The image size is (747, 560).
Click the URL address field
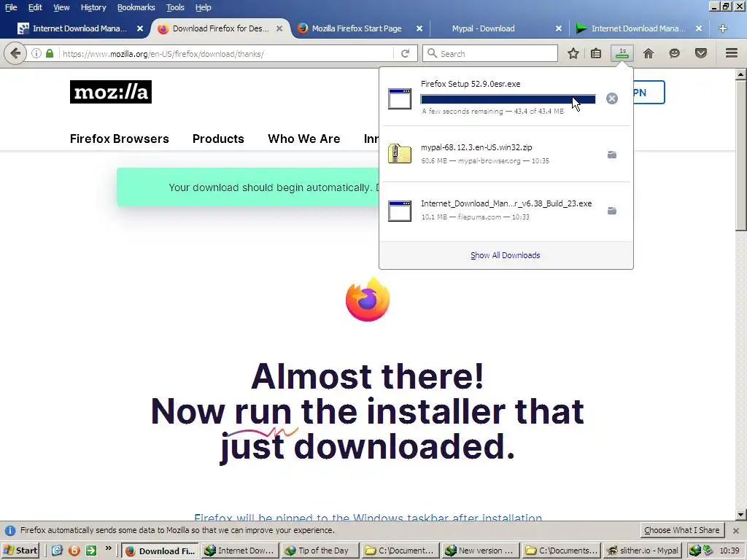[227, 53]
